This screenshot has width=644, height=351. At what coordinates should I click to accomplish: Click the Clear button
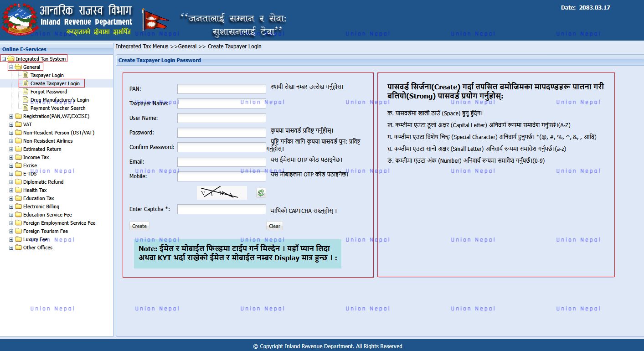click(x=274, y=226)
